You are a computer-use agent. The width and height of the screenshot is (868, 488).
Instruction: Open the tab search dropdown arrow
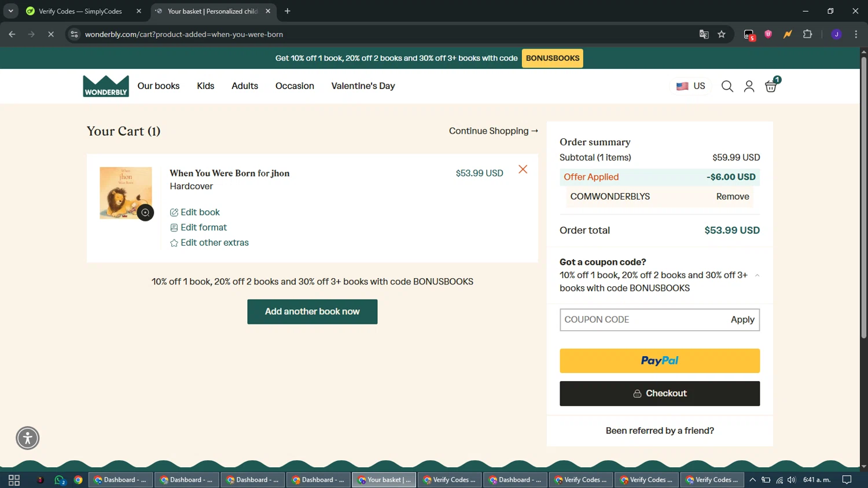tap(10, 11)
